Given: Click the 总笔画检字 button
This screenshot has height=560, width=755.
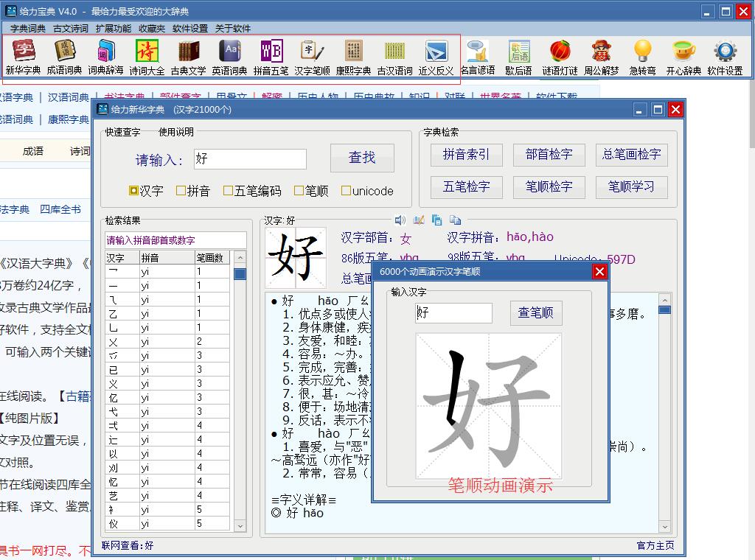Looking at the screenshot, I should click(632, 155).
